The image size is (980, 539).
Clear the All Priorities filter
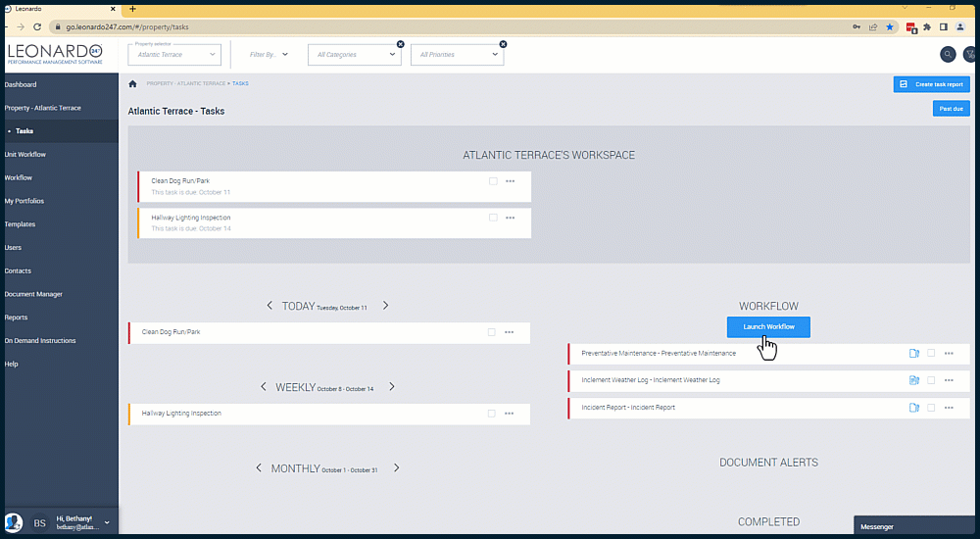503,44
